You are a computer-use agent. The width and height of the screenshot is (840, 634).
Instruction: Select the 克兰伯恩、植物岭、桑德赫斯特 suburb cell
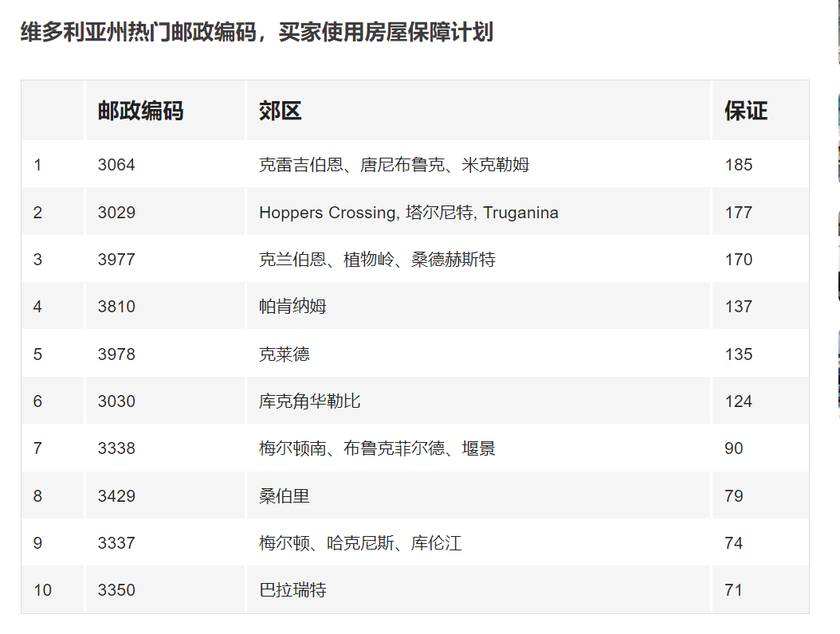click(377, 260)
